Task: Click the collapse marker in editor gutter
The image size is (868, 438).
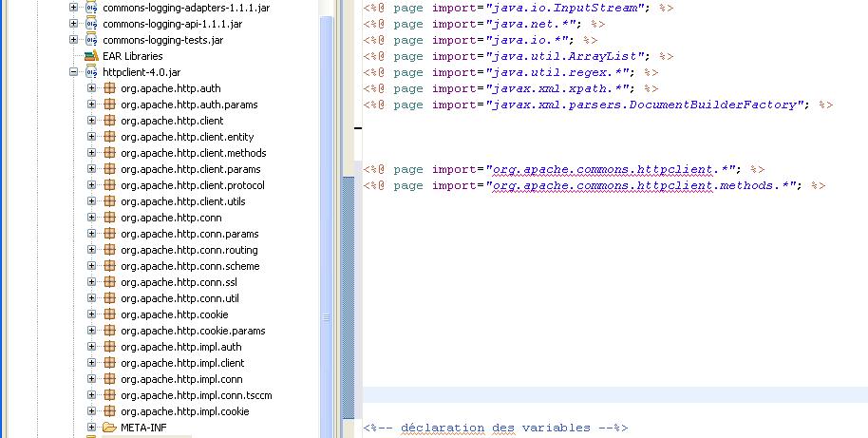Action: (x=358, y=128)
